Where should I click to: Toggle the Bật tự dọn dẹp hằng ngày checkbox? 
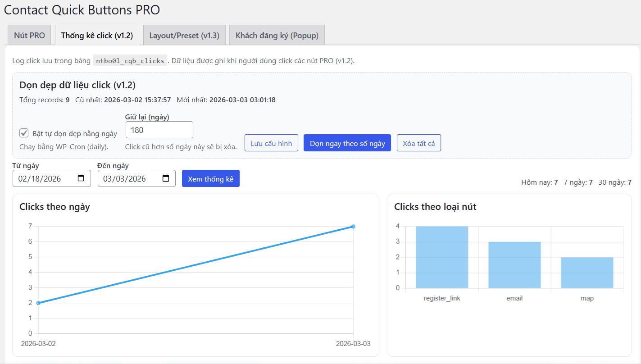24,133
